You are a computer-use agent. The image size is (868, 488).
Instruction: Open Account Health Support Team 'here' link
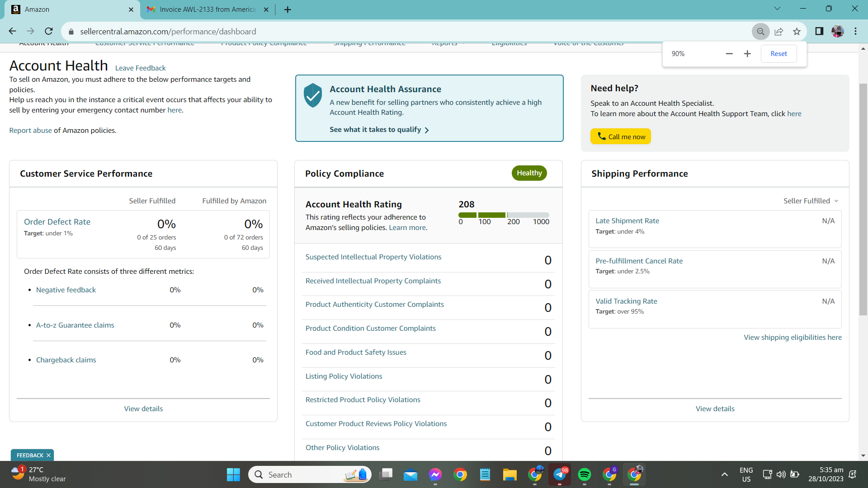(794, 114)
